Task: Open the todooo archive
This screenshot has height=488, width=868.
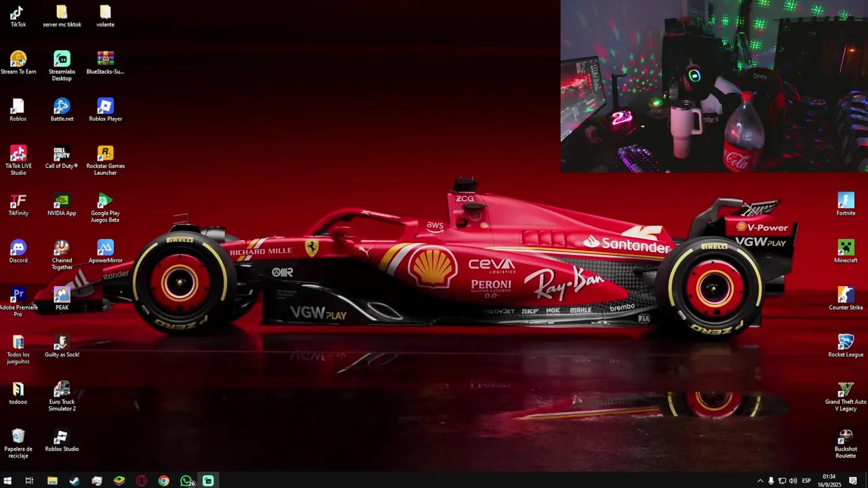Action: pyautogui.click(x=18, y=393)
